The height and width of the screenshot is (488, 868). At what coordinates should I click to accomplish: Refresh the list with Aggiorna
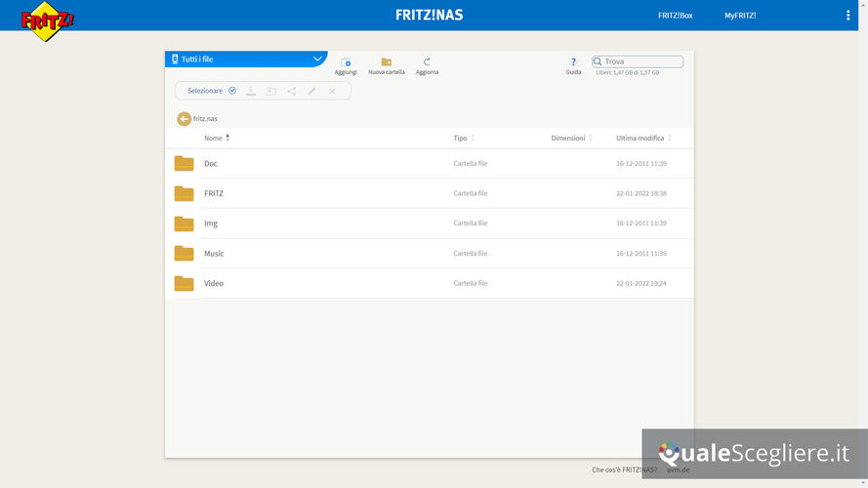tap(427, 62)
